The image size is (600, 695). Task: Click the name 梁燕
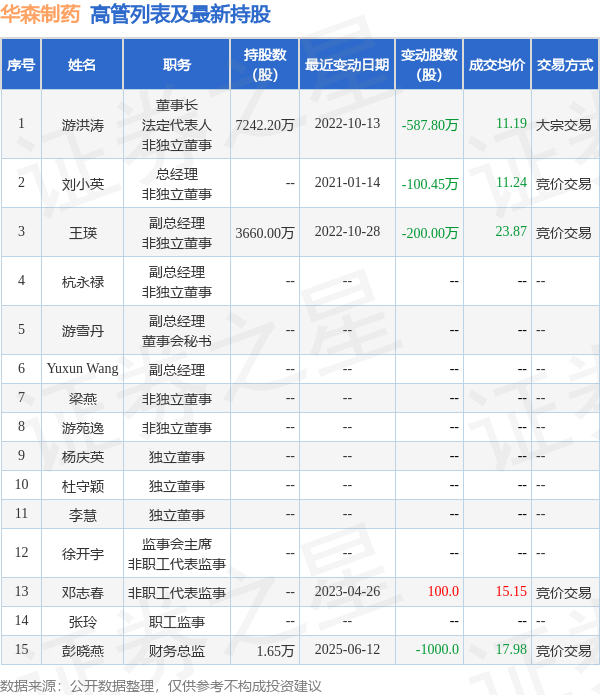tap(83, 399)
